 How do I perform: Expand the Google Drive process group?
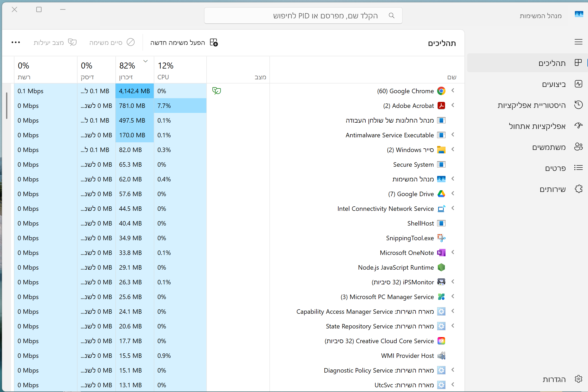[453, 194]
